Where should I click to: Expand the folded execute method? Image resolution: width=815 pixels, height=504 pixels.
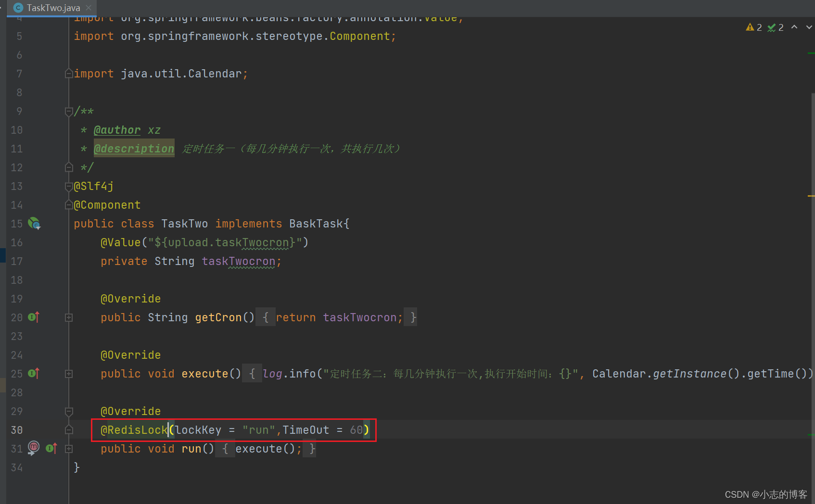[x=69, y=374]
